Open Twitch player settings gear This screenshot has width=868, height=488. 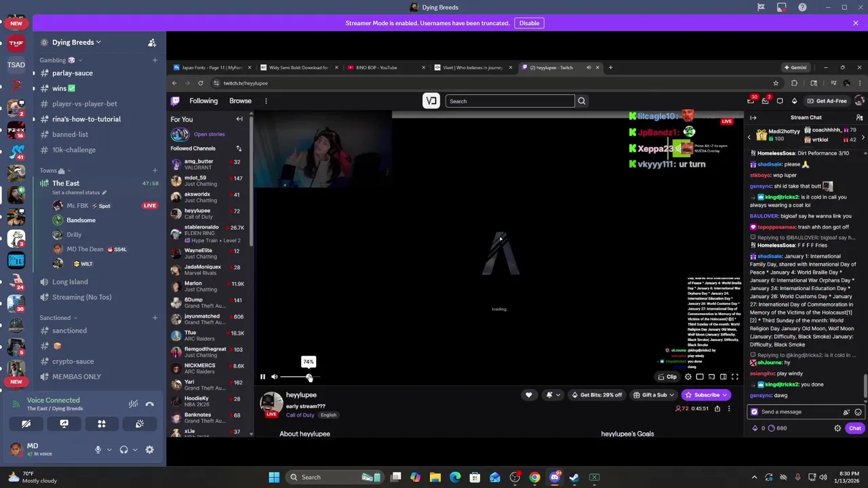click(x=688, y=377)
